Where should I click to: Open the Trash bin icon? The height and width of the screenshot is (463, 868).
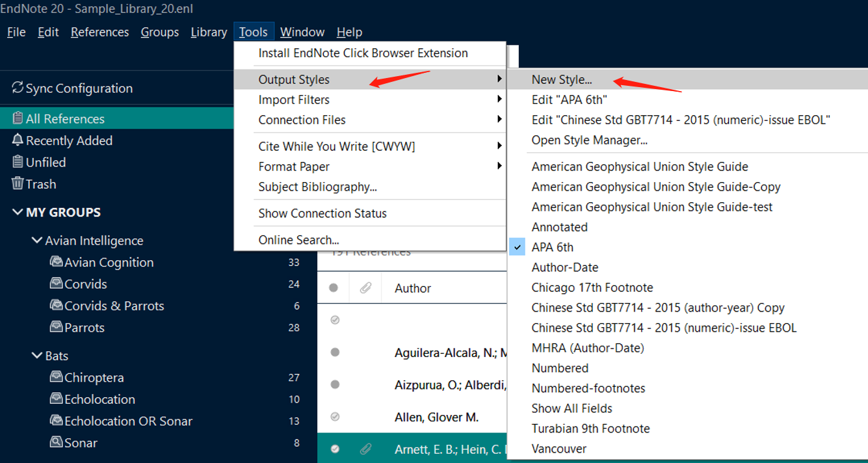coord(18,184)
